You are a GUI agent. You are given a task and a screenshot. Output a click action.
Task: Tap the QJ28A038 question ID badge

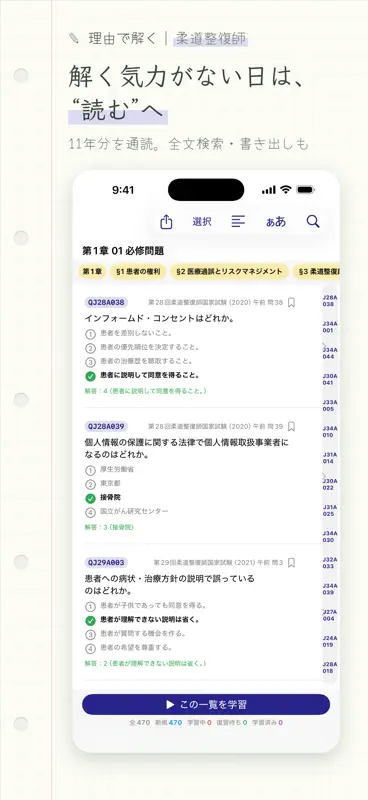point(106,303)
